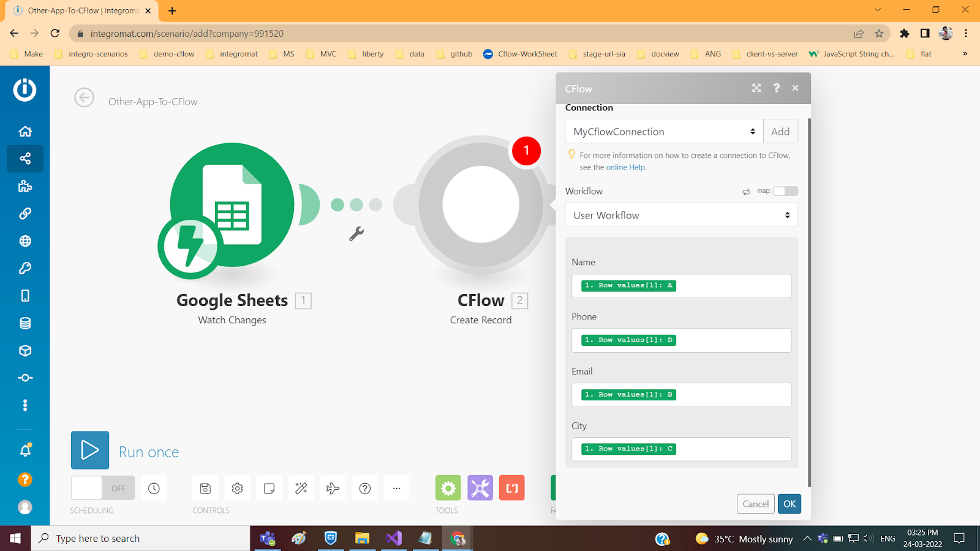The image size is (980, 551).
Task: Save the scenario with the disk icon
Action: tap(205, 488)
